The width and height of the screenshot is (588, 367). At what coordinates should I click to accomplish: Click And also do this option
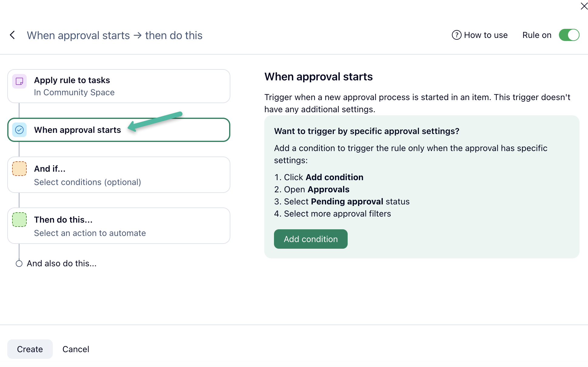pos(62,264)
